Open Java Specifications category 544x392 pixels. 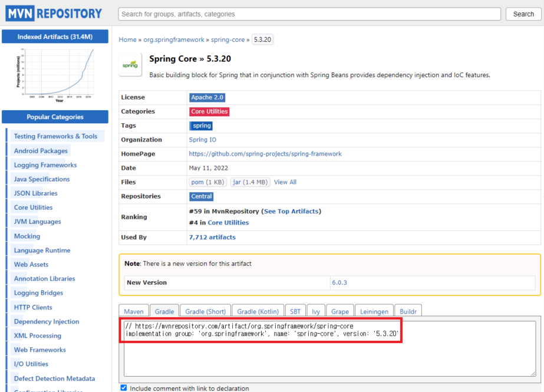(42, 179)
